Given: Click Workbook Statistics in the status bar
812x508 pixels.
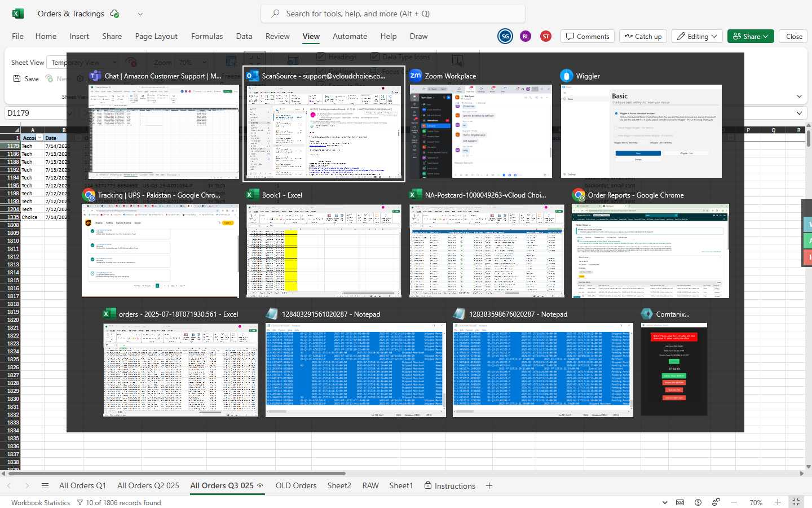Looking at the screenshot, I should (x=41, y=502).
